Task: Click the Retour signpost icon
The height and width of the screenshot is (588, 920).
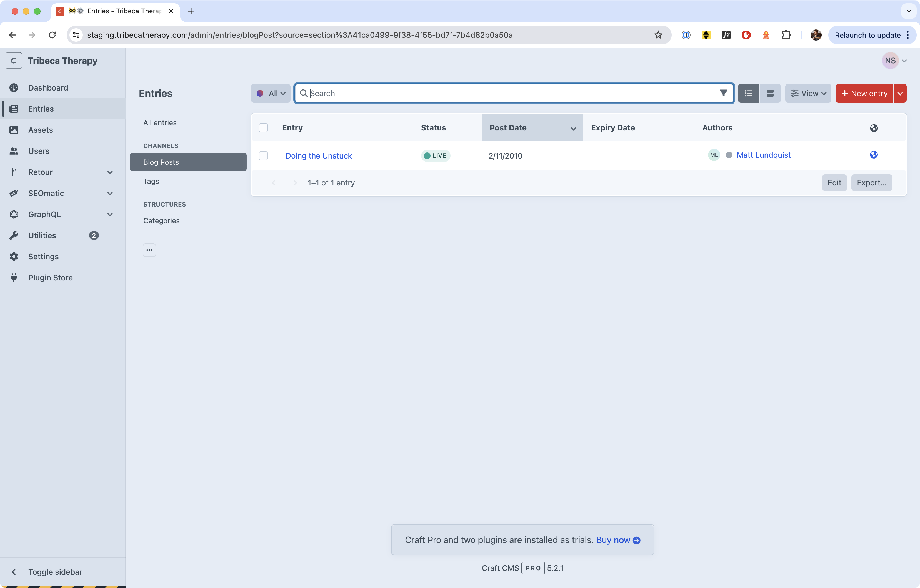Action: 14,172
